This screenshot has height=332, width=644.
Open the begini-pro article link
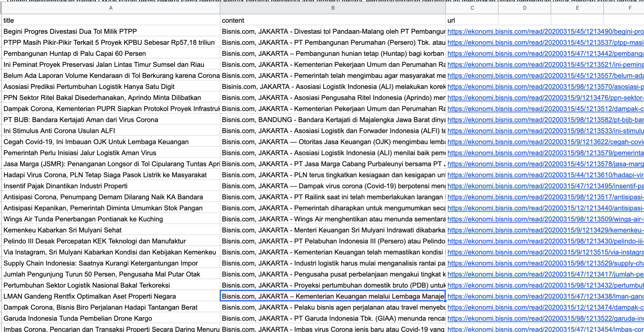click(x=546, y=32)
